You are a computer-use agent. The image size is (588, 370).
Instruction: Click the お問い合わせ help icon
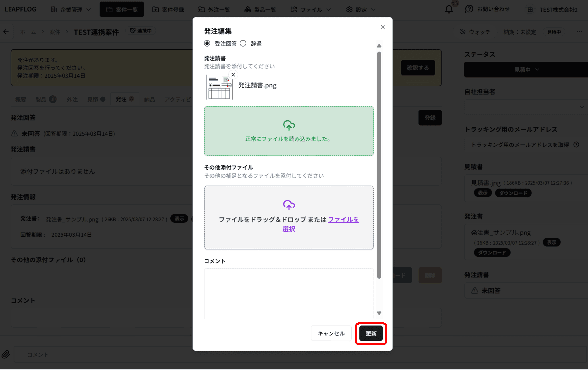click(469, 9)
